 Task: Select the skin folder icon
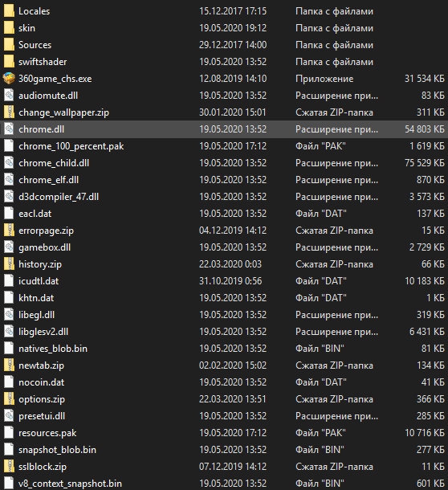(x=9, y=28)
